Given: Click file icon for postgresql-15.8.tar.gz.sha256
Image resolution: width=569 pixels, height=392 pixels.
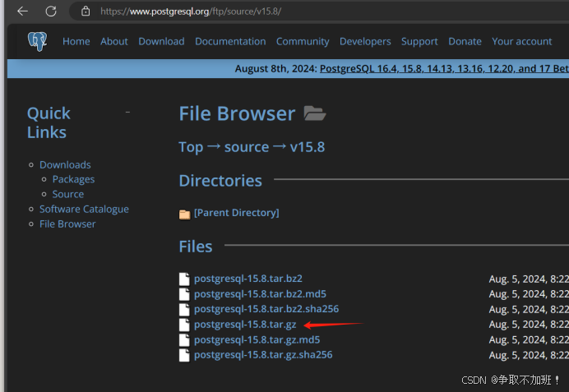Looking at the screenshot, I should [x=184, y=355].
